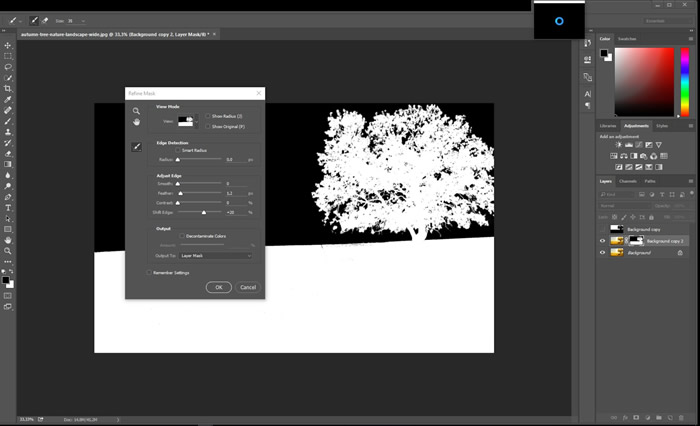Switch to the Paths tab
The image size is (700, 426).
tap(650, 181)
